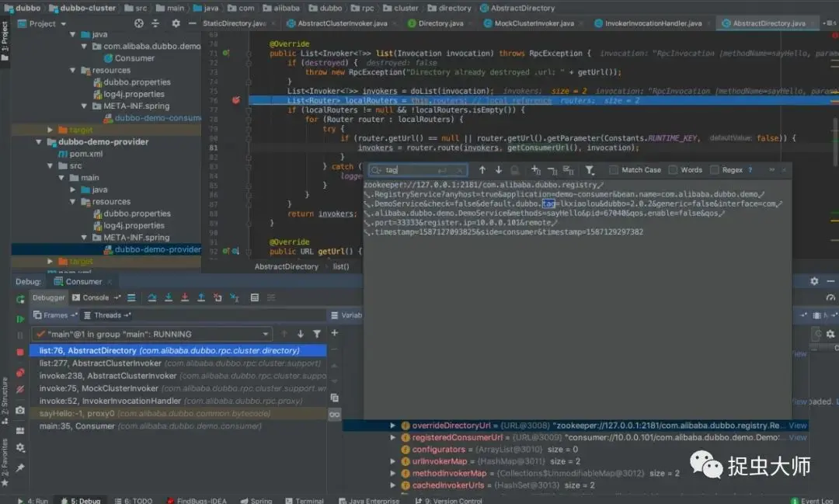Image resolution: width=839 pixels, height=504 pixels.
Task: Click Step Out debugger button
Action: (x=201, y=297)
